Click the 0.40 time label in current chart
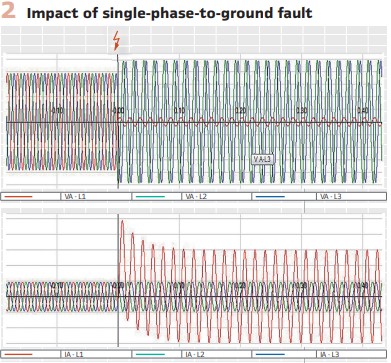The image size is (391, 363). (362, 285)
